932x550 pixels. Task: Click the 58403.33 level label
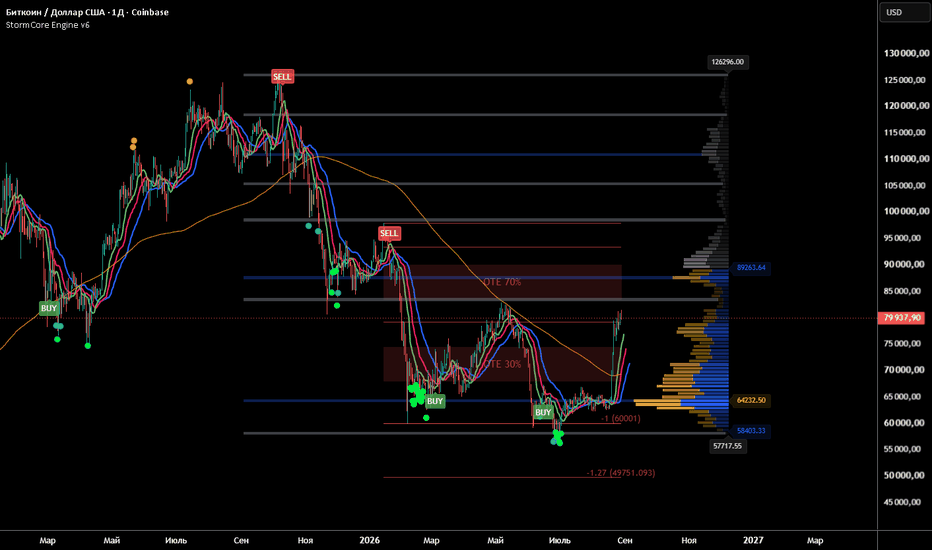(751, 430)
